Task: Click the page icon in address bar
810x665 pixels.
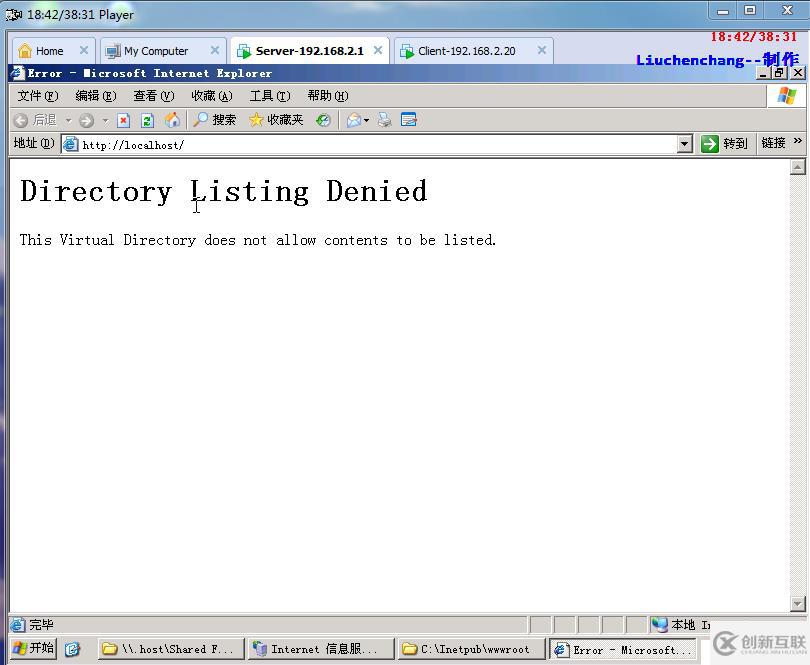Action: [70, 144]
